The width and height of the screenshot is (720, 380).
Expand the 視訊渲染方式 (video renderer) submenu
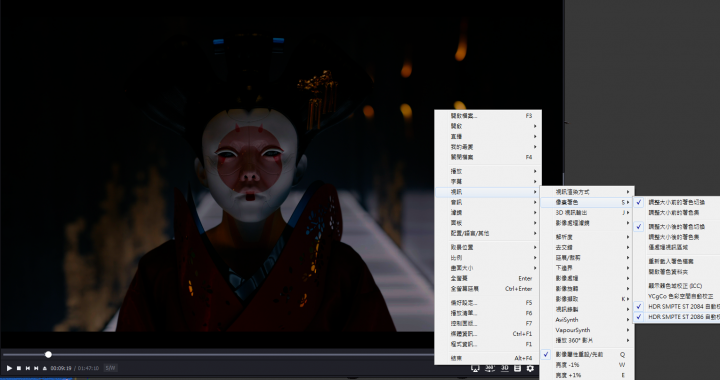(587, 192)
